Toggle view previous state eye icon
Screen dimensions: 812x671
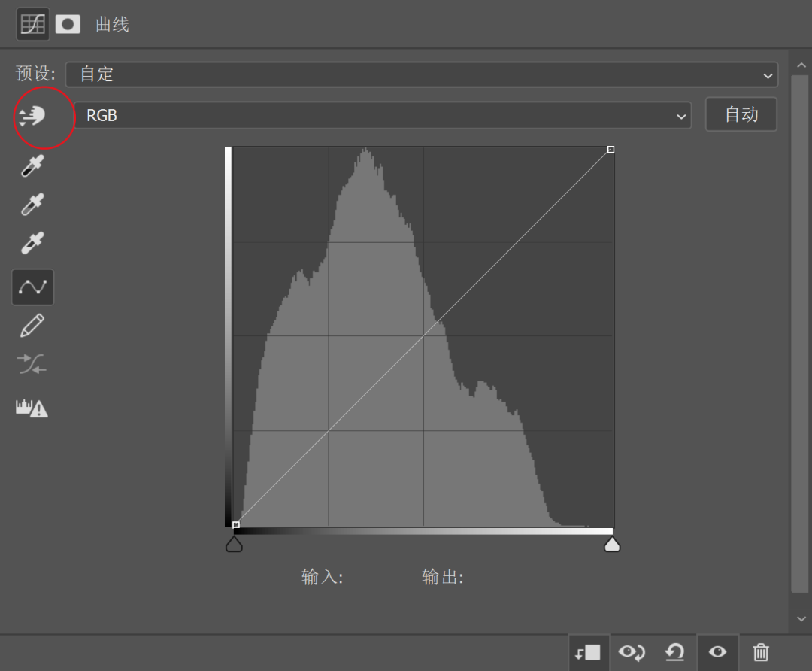pos(632,652)
